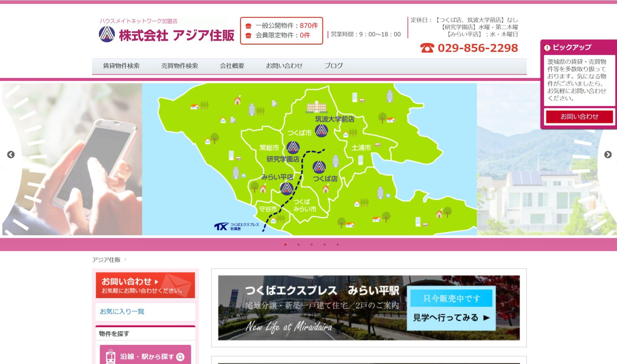The width and height of the screenshot is (617, 364).
Task: Click the phone number 029-856-2298
Action: coord(478,48)
